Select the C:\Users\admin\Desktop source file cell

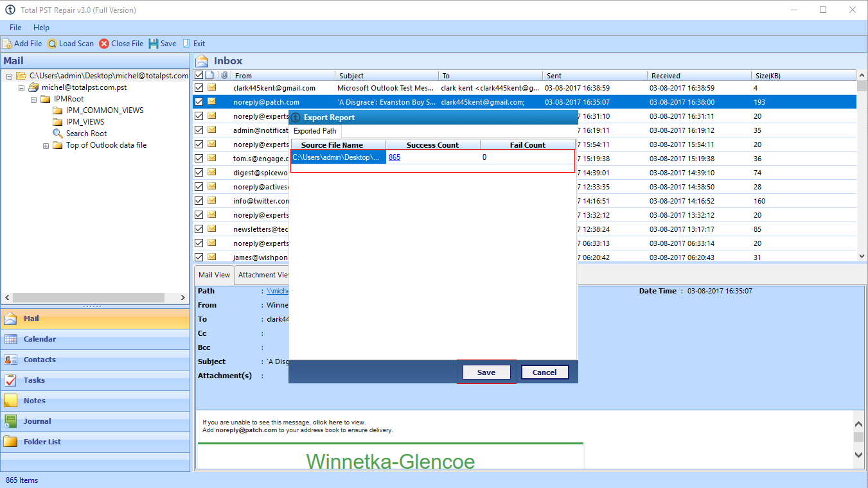coord(338,157)
